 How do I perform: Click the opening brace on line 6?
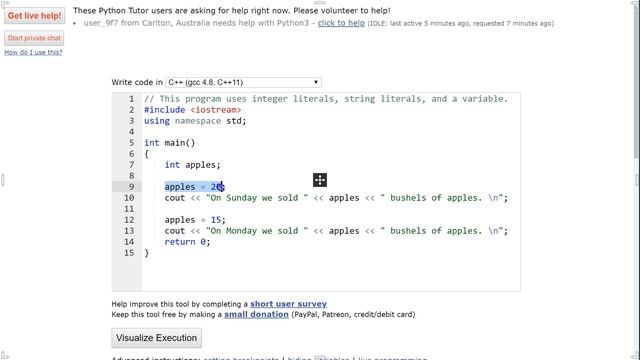click(147, 154)
